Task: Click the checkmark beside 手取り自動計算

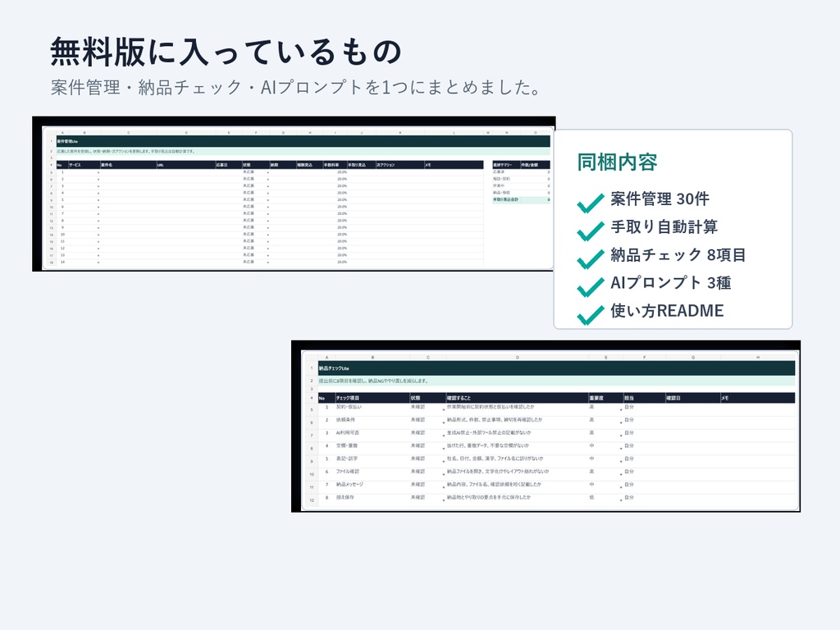Action: tap(591, 231)
